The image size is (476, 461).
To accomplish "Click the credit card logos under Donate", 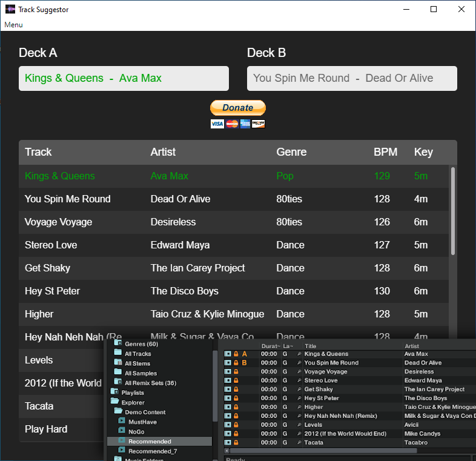I will coord(237,124).
